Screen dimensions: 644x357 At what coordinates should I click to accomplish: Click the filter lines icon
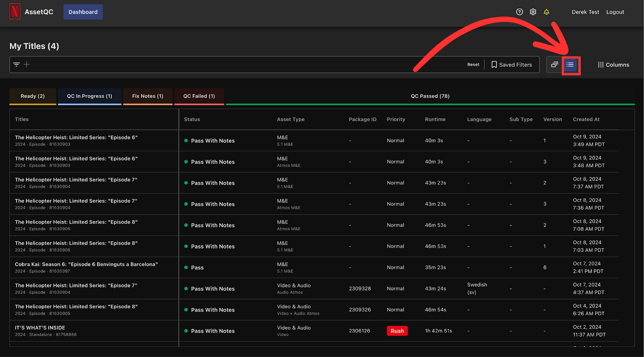(17, 64)
